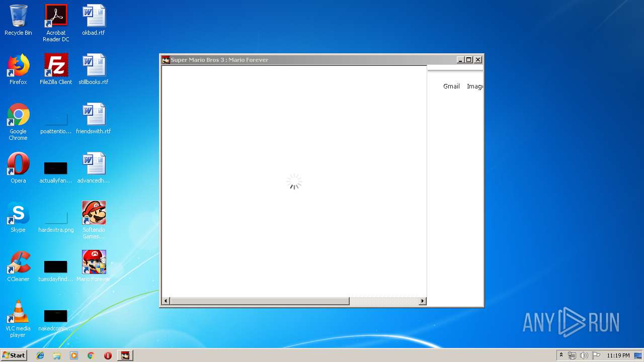644x362 pixels.
Task: Open Windows Media Player taskbar icon
Action: click(74, 355)
